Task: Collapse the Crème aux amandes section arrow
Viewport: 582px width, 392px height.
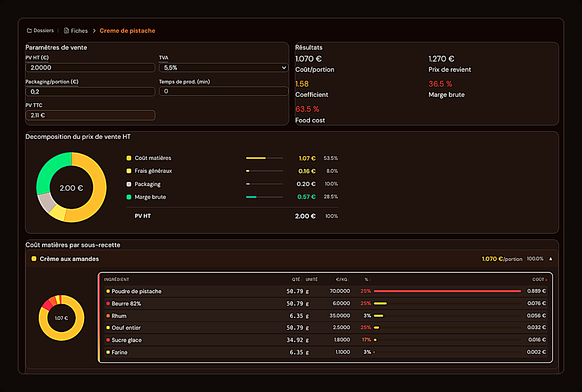Action: [551, 259]
